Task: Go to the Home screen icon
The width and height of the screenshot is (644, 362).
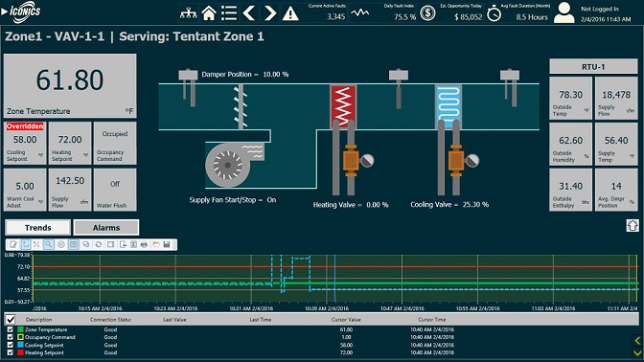Action: coord(209,13)
